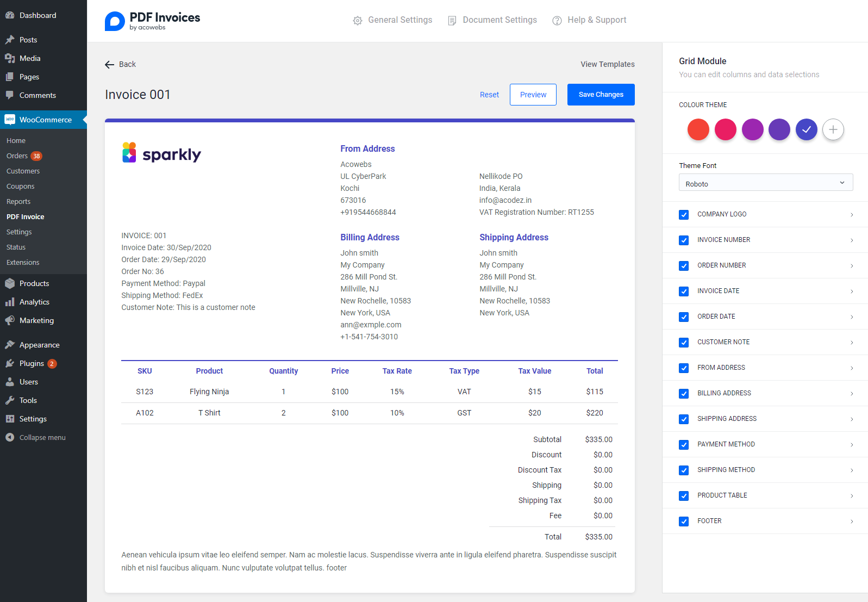Open Status submenu item

pyautogui.click(x=16, y=247)
